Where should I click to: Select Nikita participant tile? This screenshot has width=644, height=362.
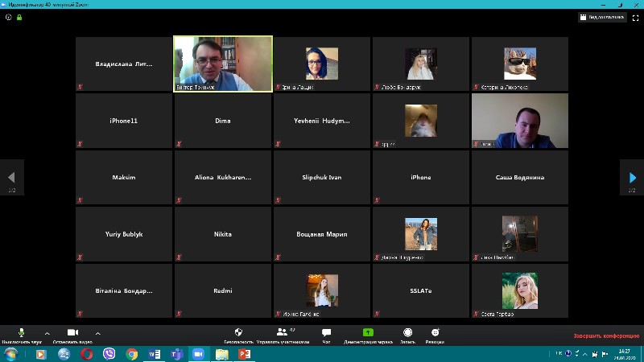[x=223, y=234]
